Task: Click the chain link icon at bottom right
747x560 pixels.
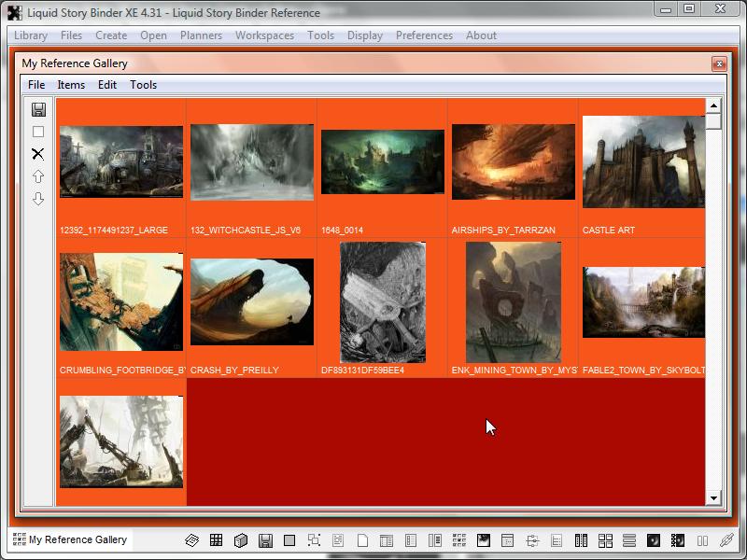Action: click(x=726, y=540)
